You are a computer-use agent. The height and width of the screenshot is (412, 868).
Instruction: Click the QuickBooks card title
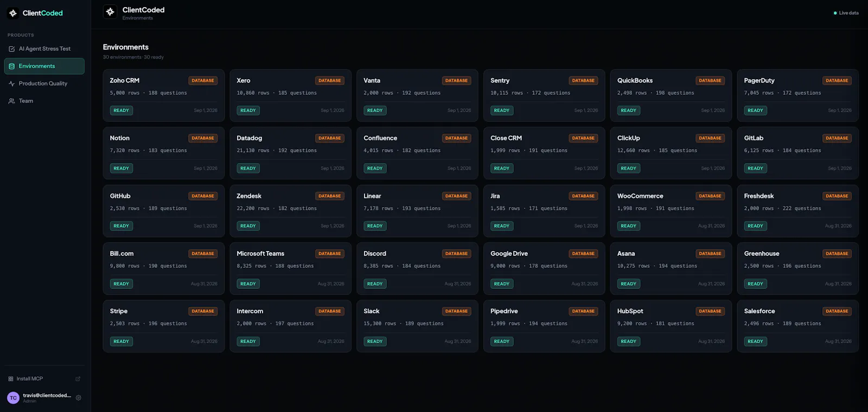pos(635,80)
